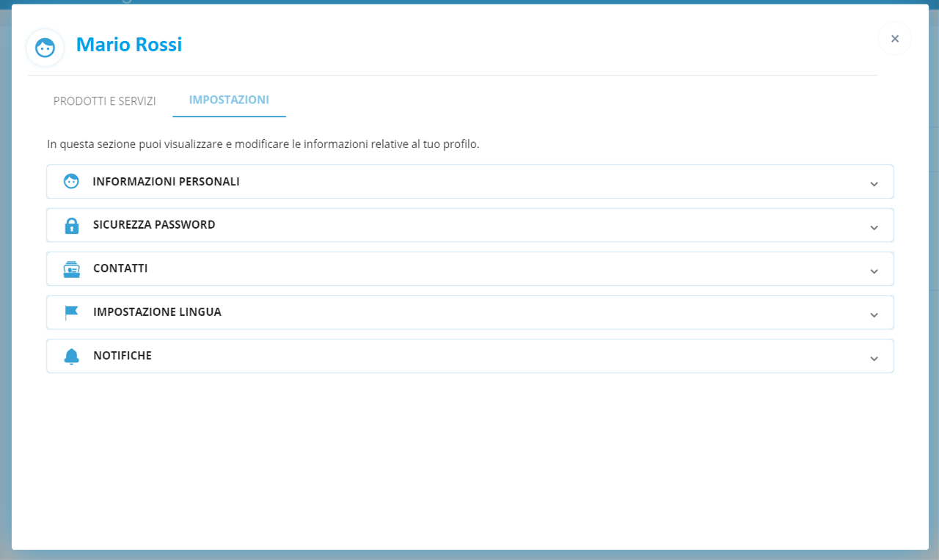939x560 pixels.
Task: Click the Informazioni Personali section title
Action: pos(166,182)
